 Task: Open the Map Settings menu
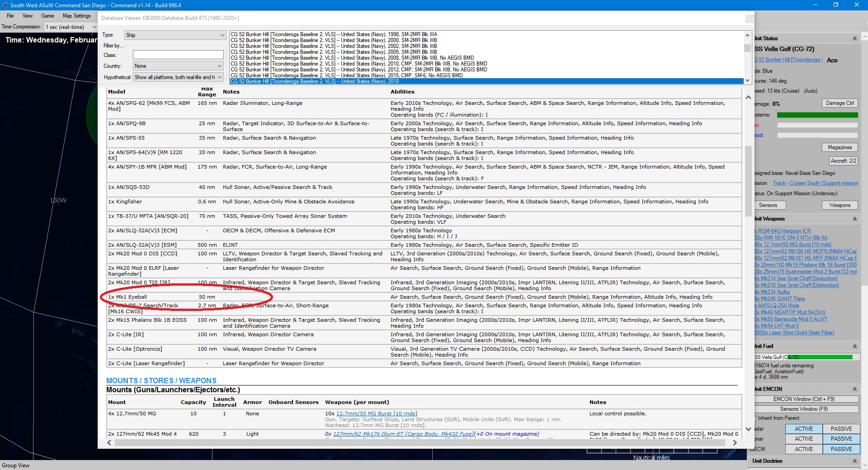[76, 16]
